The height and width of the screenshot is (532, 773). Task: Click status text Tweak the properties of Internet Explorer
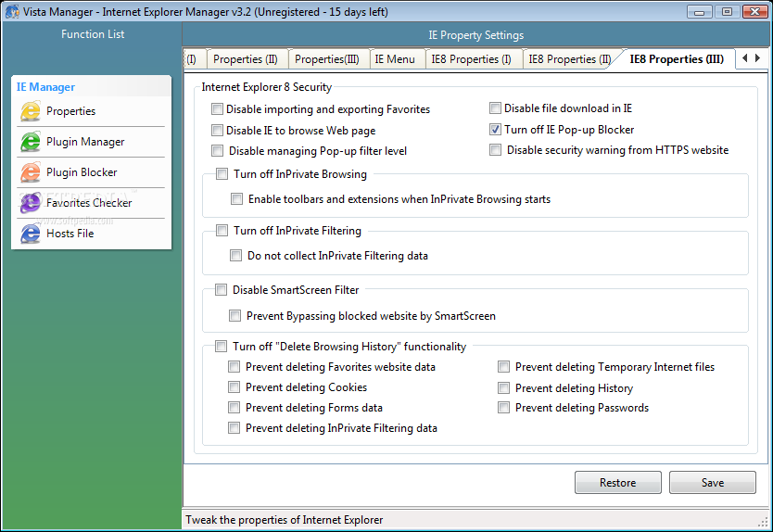tap(284, 520)
